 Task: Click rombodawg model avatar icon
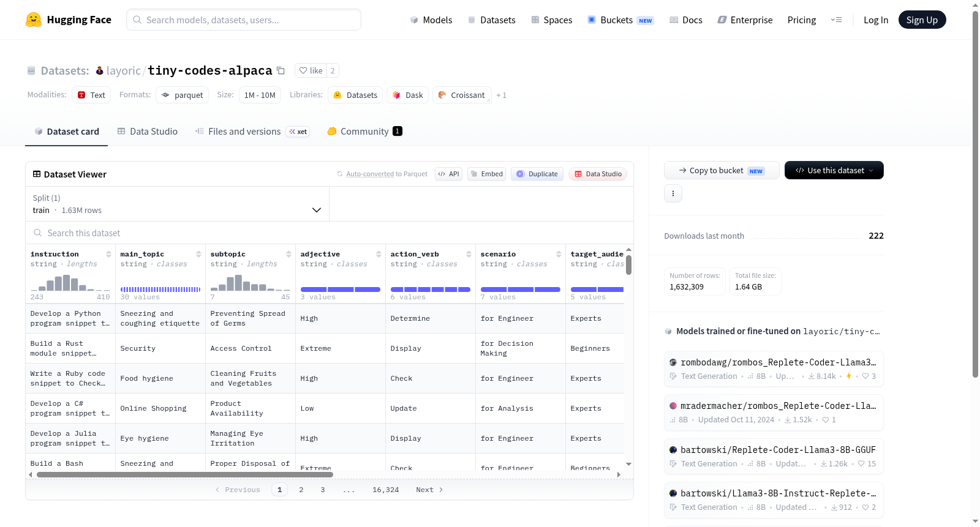(673, 362)
